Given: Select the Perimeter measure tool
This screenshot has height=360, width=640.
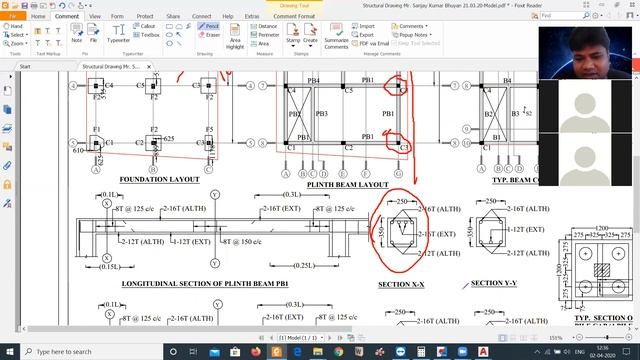Looking at the screenshot, I should point(265,35).
